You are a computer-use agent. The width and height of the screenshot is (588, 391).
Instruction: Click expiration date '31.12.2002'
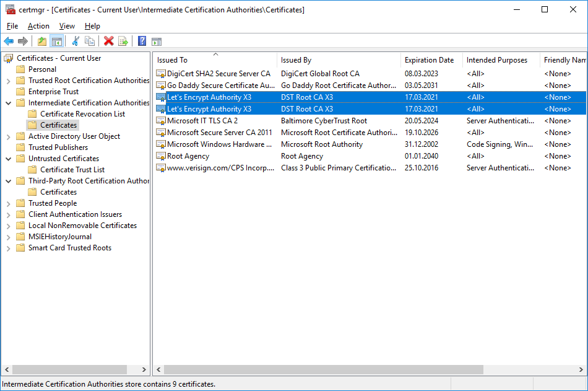pos(422,144)
